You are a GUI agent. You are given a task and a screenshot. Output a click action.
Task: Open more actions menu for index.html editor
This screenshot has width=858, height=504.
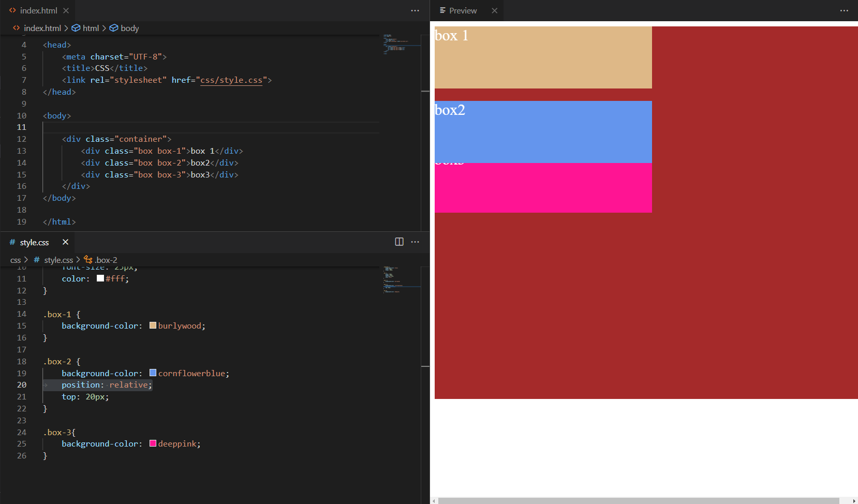[x=415, y=10]
